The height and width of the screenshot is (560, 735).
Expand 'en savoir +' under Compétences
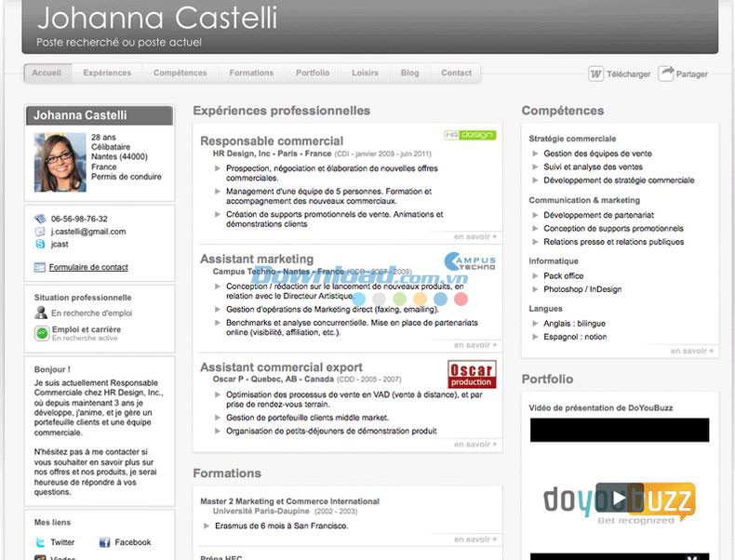(x=693, y=351)
